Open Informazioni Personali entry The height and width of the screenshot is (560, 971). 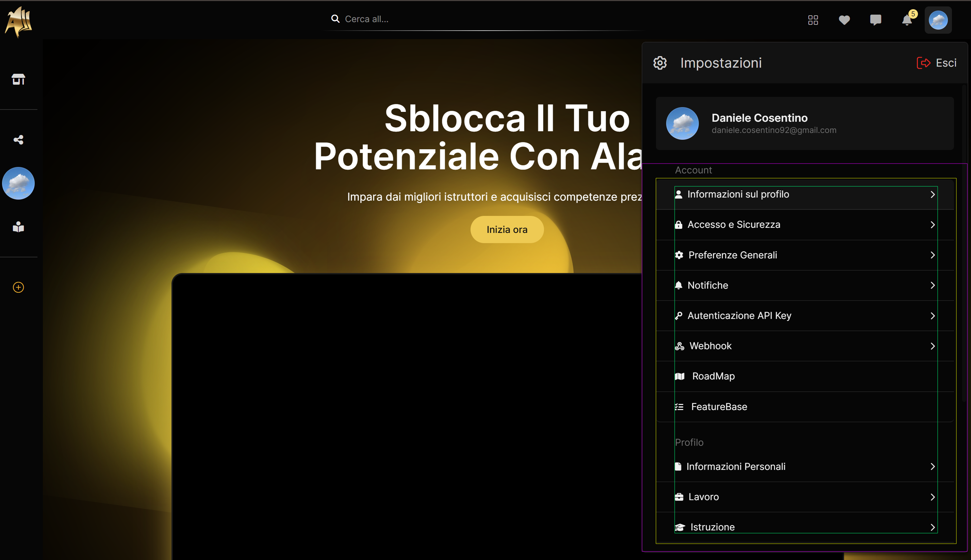pos(805,466)
